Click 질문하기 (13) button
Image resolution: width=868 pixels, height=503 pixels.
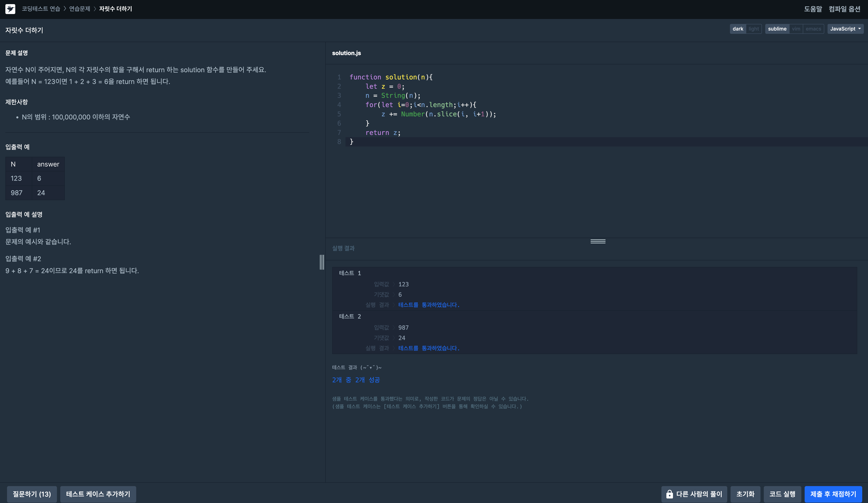[32, 494]
